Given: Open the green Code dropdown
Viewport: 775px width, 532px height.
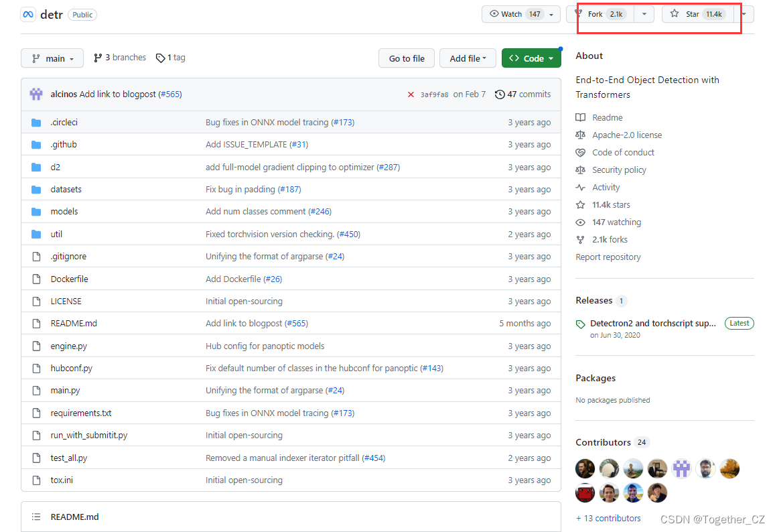Looking at the screenshot, I should (x=531, y=58).
